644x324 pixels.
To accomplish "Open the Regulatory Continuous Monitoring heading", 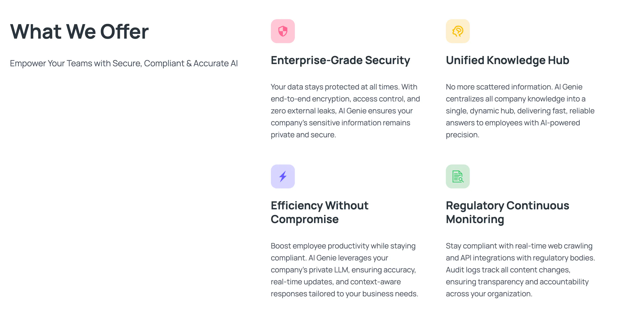I will [x=507, y=213].
